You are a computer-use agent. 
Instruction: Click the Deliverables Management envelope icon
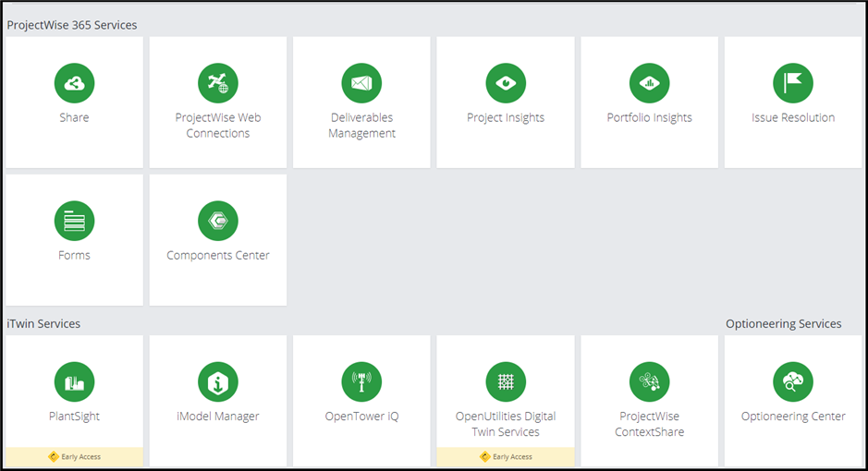361,84
